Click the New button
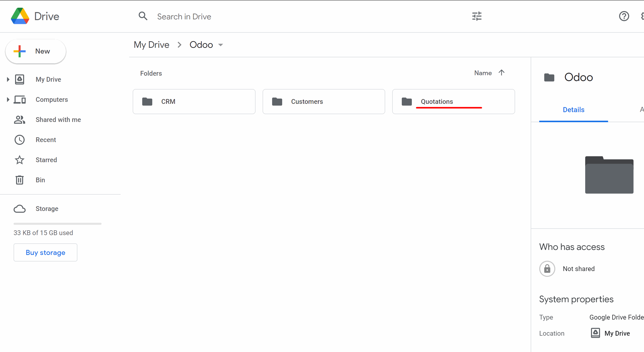This screenshot has width=644, height=352. coord(36,51)
